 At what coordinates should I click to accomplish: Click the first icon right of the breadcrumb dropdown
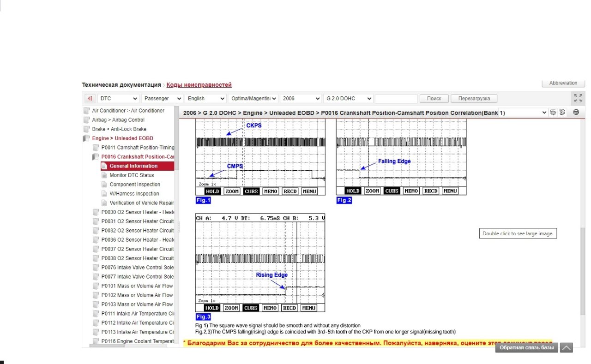click(x=553, y=112)
